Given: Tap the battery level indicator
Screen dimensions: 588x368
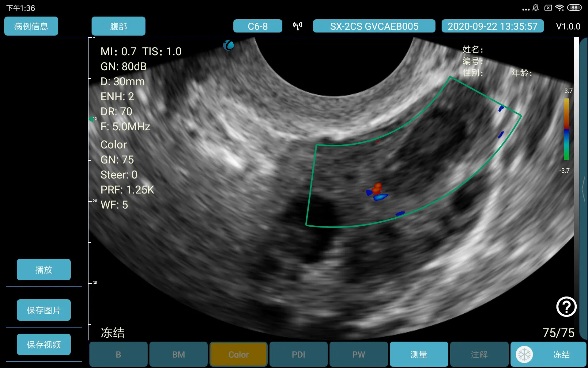Looking at the screenshot, I should pos(574,8).
